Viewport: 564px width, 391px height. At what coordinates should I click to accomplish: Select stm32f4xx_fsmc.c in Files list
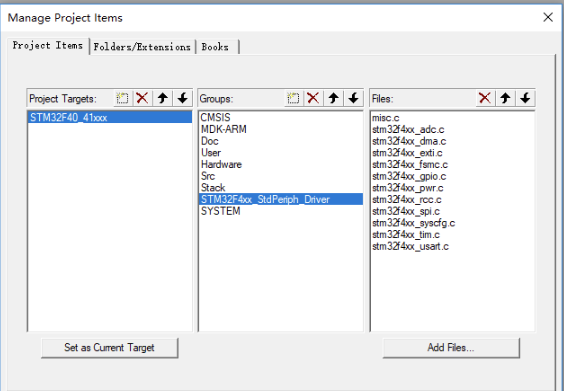[x=452, y=164]
